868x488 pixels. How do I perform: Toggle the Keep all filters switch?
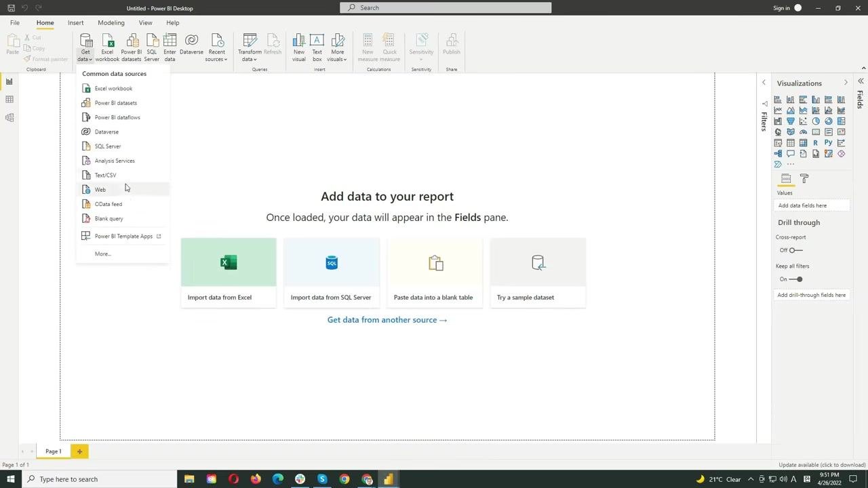(796, 279)
